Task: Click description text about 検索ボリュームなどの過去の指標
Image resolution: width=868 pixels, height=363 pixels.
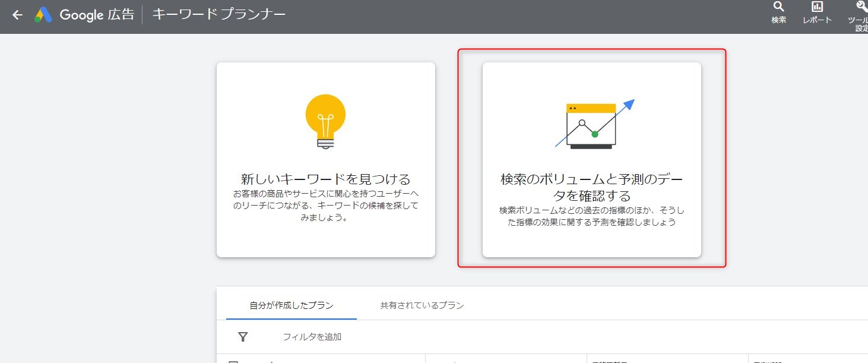Action: pyautogui.click(x=591, y=217)
